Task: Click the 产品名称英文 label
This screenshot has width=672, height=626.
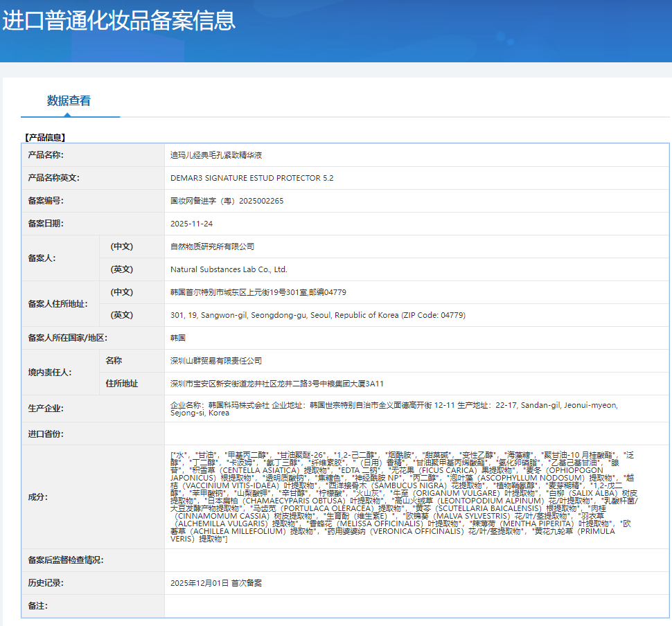Action: click(x=53, y=178)
